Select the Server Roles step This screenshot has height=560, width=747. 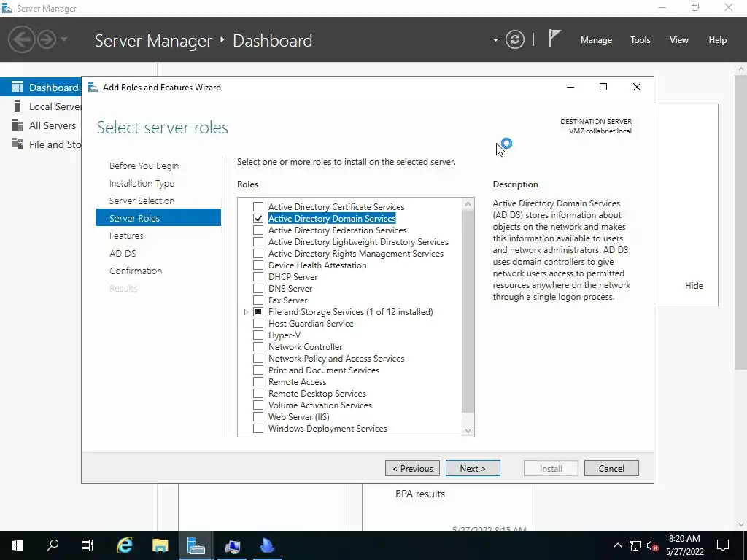pos(158,218)
